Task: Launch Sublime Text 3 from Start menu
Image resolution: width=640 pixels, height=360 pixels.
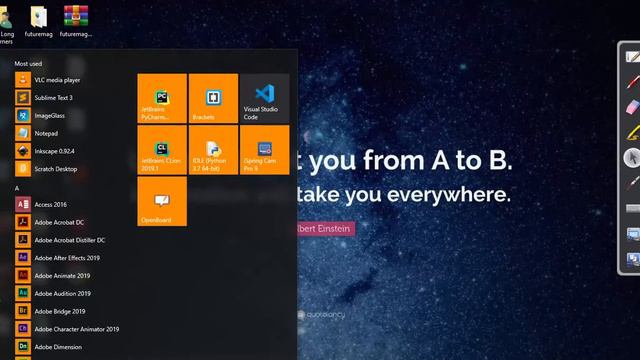Action: (x=67, y=98)
